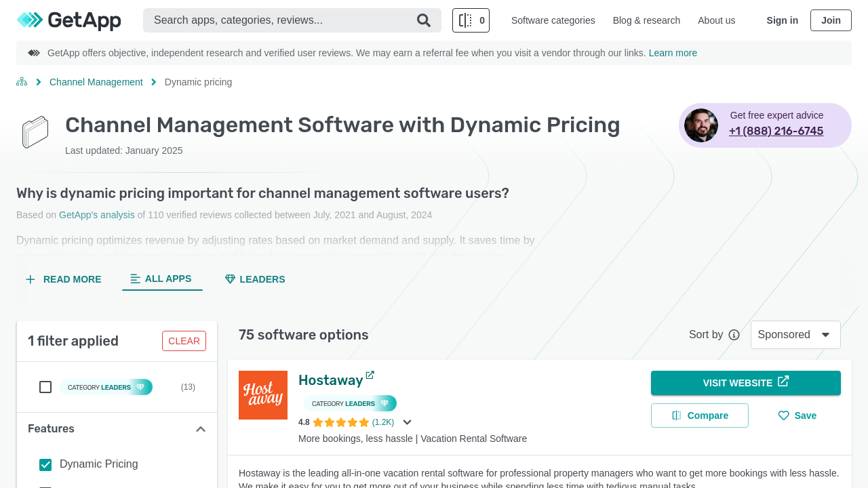Check the Category Leaders filter checkbox
Image resolution: width=868 pixels, height=488 pixels.
click(x=45, y=387)
